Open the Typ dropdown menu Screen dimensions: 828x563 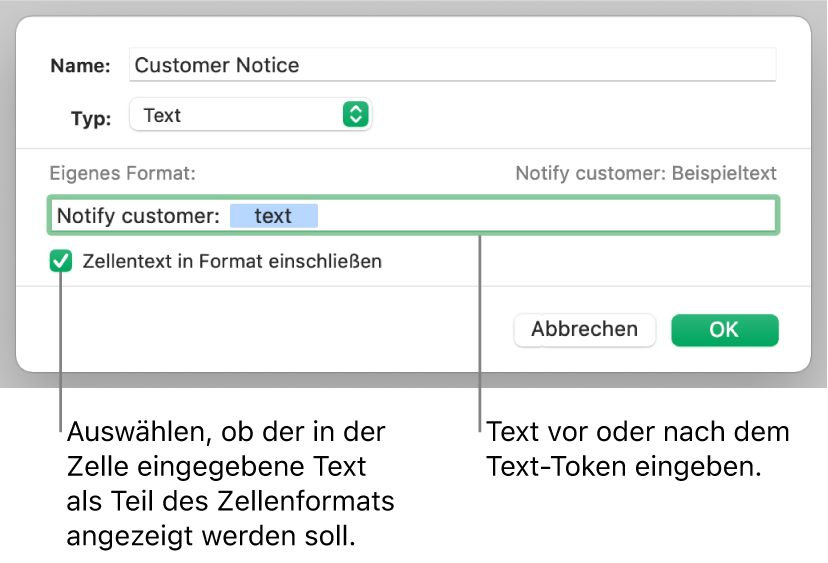point(250,115)
